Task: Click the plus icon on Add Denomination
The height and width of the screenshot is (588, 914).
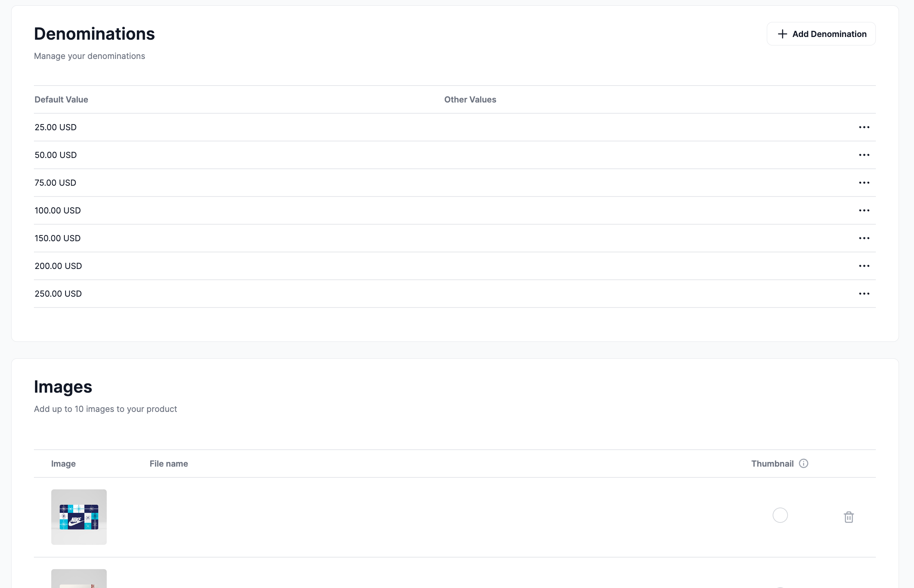Action: 782,34
